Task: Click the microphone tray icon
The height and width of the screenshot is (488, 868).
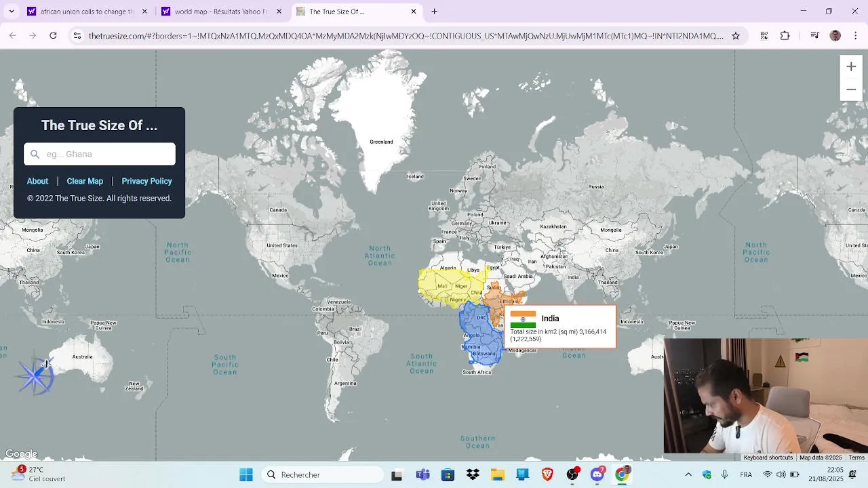Action: tap(725, 474)
